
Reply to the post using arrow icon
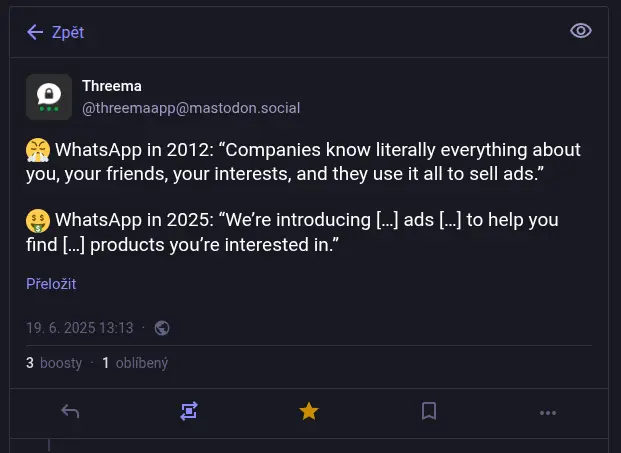pos(70,411)
